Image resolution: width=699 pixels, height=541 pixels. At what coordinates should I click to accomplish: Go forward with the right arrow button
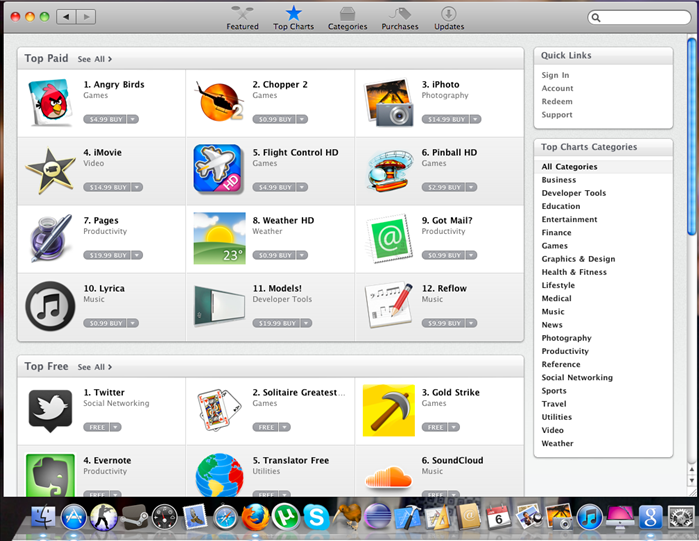[86, 17]
